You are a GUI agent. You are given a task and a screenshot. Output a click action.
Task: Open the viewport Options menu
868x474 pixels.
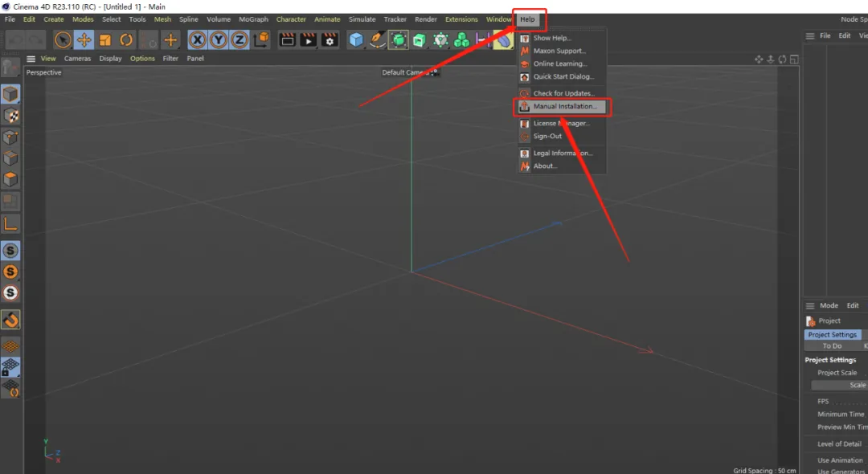click(x=142, y=59)
